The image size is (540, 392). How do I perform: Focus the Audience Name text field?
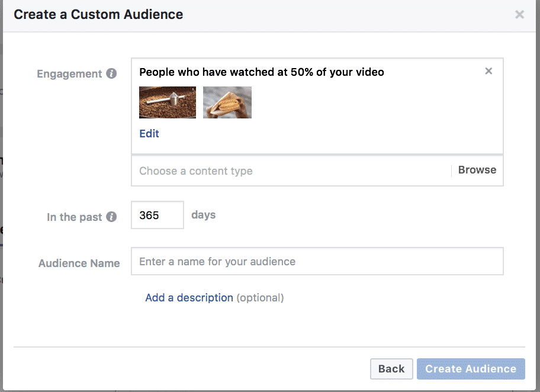[317, 262]
